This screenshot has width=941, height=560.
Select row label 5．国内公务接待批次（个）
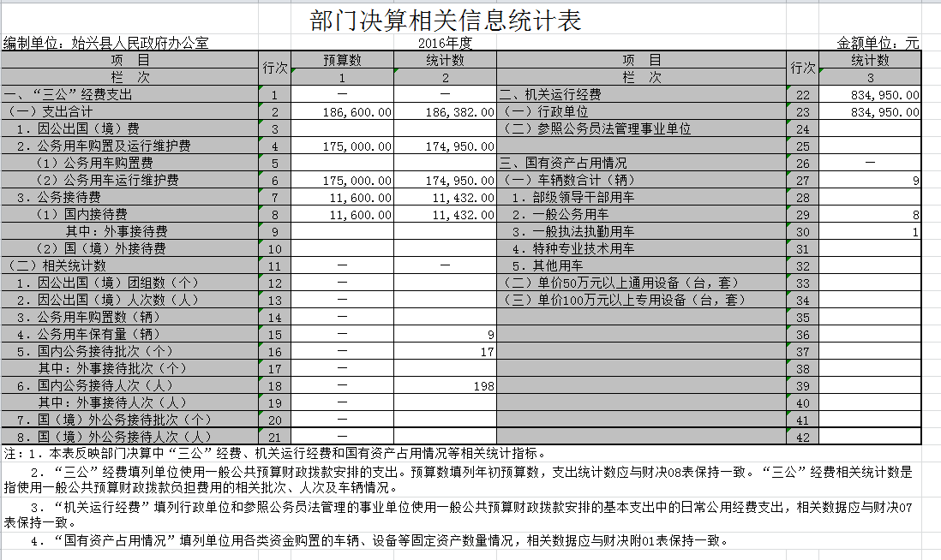pos(94,351)
